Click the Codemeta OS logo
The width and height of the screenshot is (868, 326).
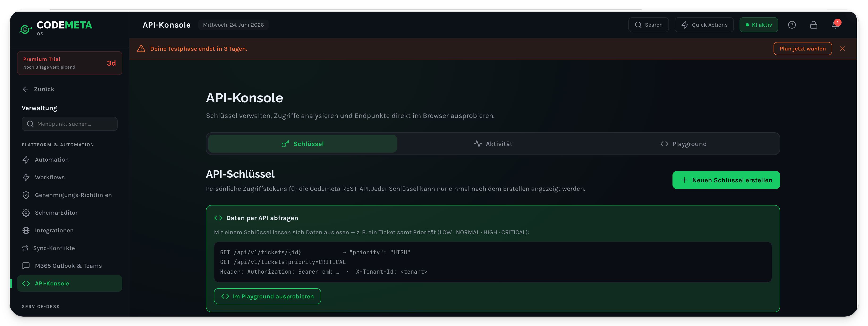(x=56, y=28)
